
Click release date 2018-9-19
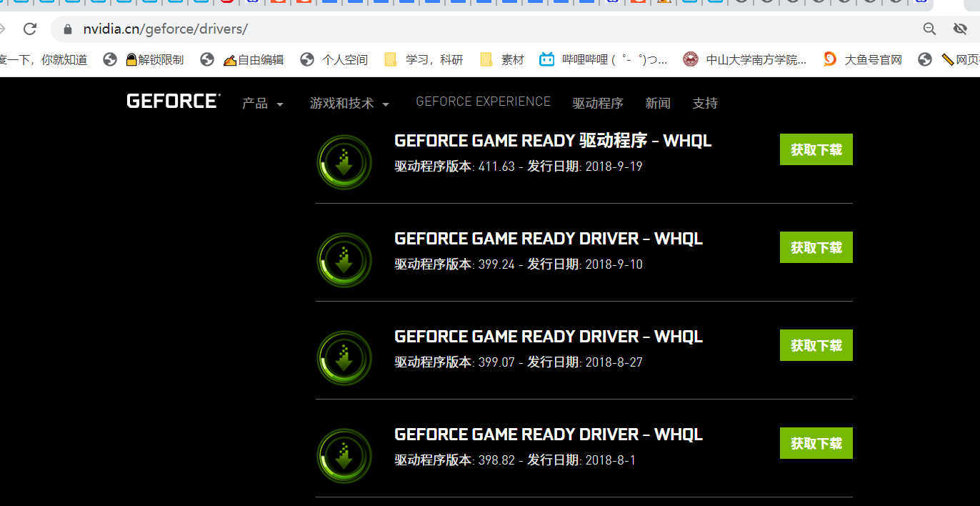coord(614,167)
